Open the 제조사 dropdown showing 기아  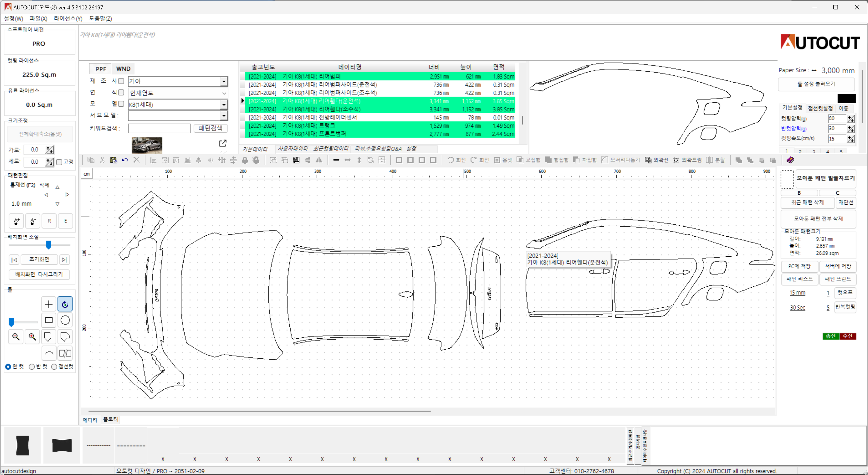224,81
